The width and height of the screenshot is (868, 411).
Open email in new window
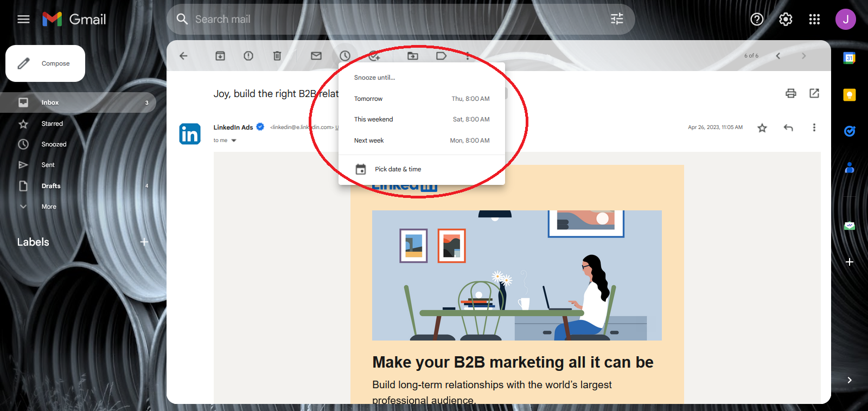point(814,93)
